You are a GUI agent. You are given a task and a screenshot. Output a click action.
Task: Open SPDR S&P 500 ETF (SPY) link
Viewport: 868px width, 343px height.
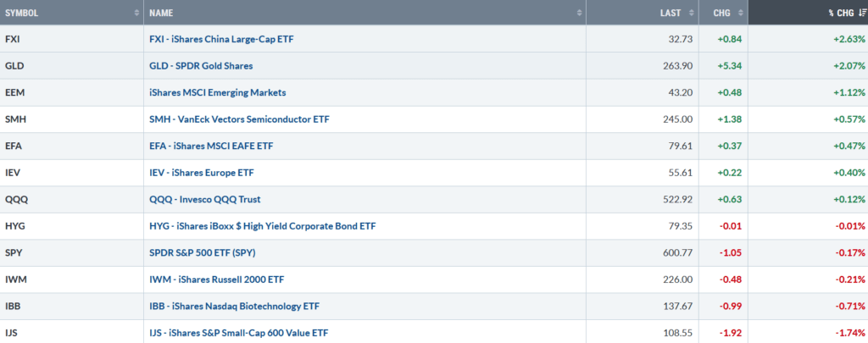click(202, 253)
